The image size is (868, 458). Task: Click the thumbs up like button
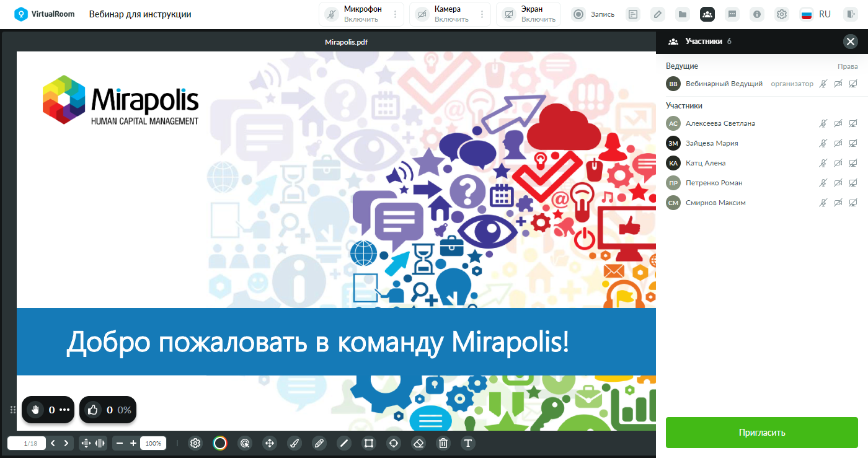[93, 410]
